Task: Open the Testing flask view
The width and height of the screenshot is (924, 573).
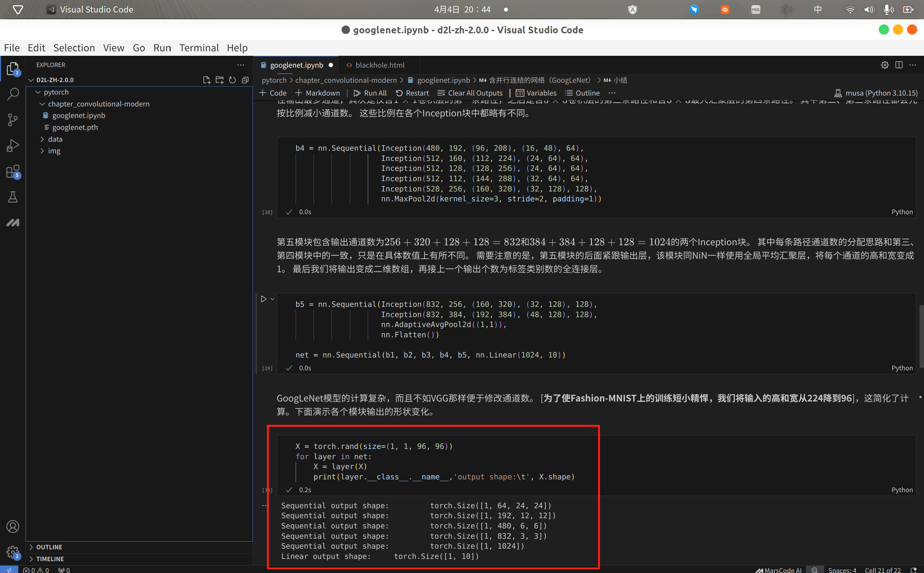Action: [13, 197]
